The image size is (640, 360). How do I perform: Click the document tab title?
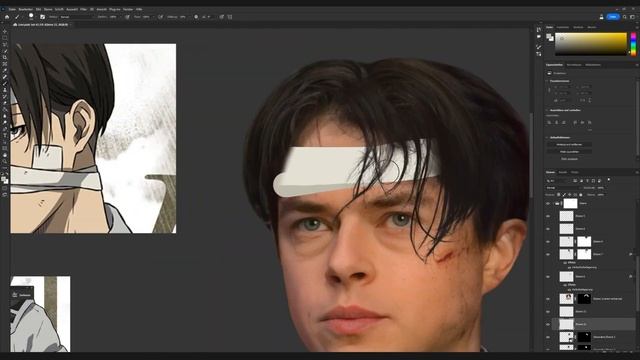pyautogui.click(x=43, y=24)
